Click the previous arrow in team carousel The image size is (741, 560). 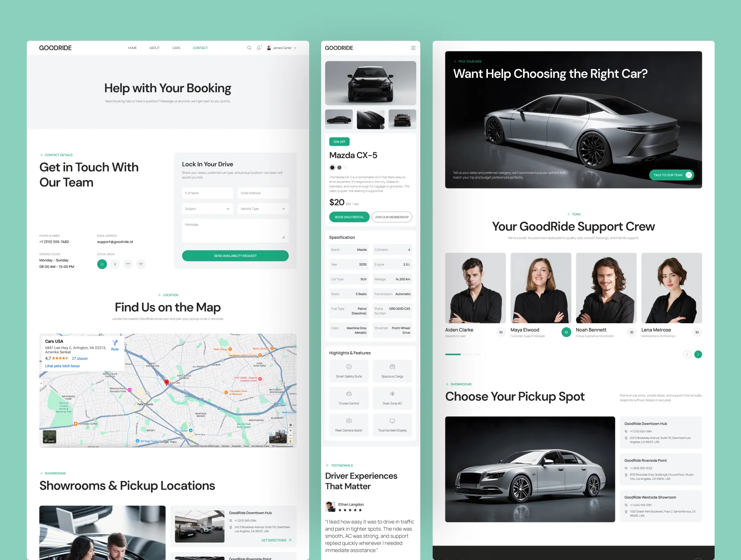[687, 355]
